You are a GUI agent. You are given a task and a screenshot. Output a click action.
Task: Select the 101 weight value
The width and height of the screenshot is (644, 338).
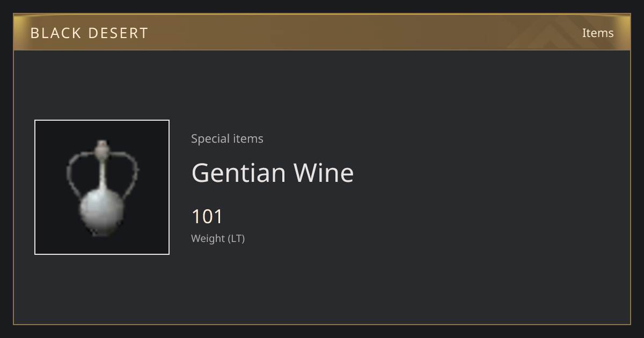207,217
